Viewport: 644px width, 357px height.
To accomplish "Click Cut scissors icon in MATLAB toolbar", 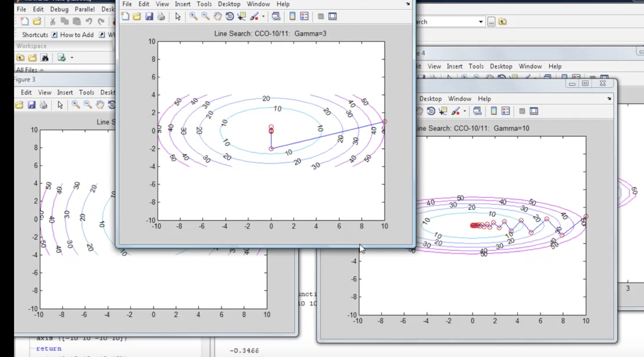I will click(x=53, y=22).
